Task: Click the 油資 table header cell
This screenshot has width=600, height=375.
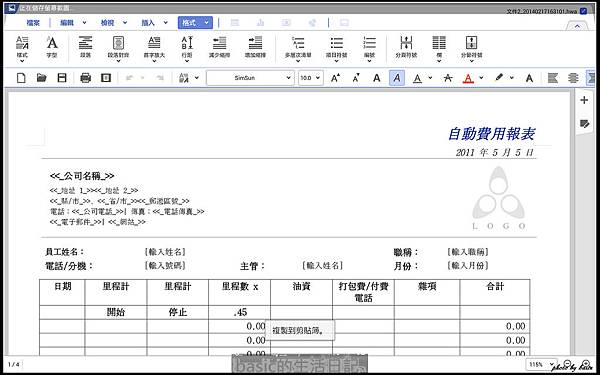Action: coord(301,292)
